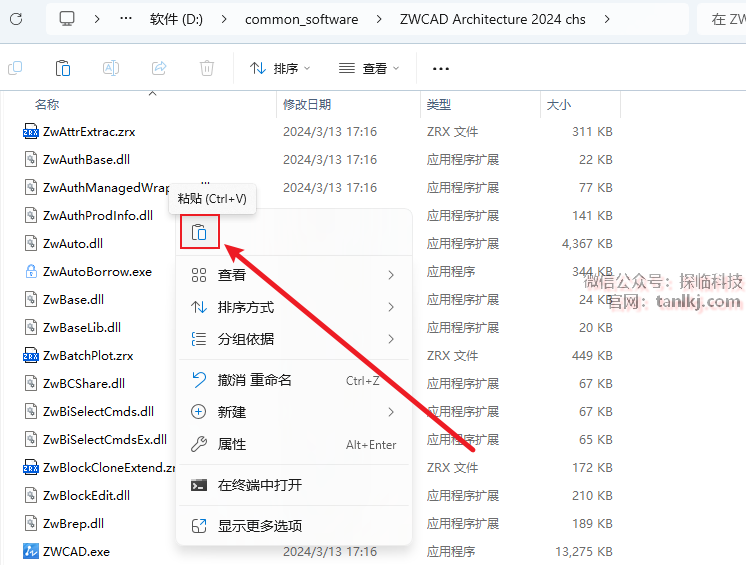Click the refresh button in the address bar
The width and height of the screenshot is (746, 575).
coord(16,19)
